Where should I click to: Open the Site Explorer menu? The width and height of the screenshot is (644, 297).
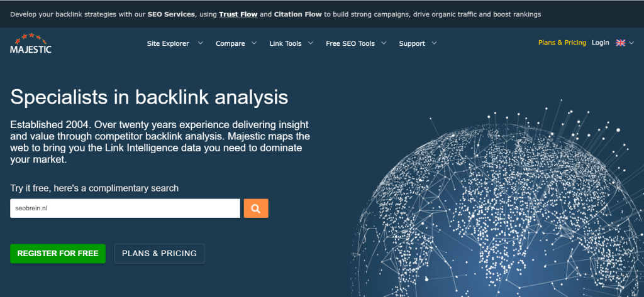pyautogui.click(x=168, y=43)
